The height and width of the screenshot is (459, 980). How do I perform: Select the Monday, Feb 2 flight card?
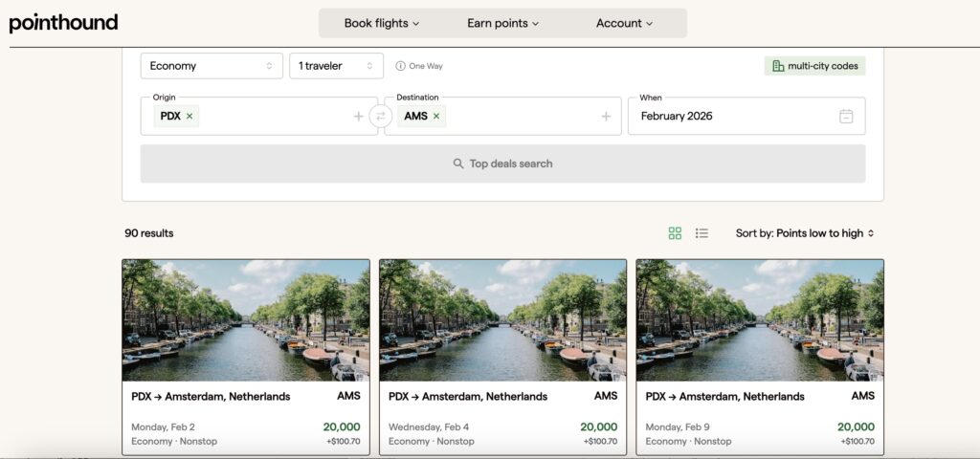246,358
